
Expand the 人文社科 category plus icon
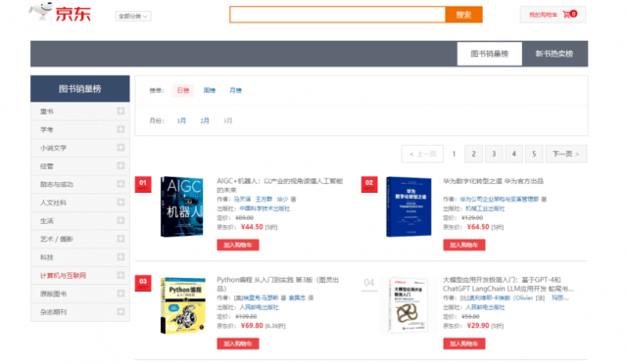[x=121, y=203]
